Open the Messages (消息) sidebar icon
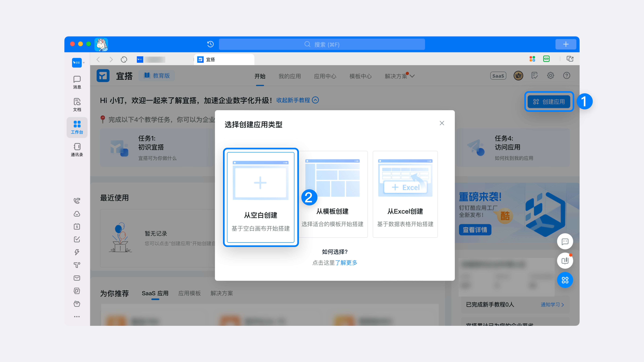Screen dimensions: 644x362 pos(77,82)
